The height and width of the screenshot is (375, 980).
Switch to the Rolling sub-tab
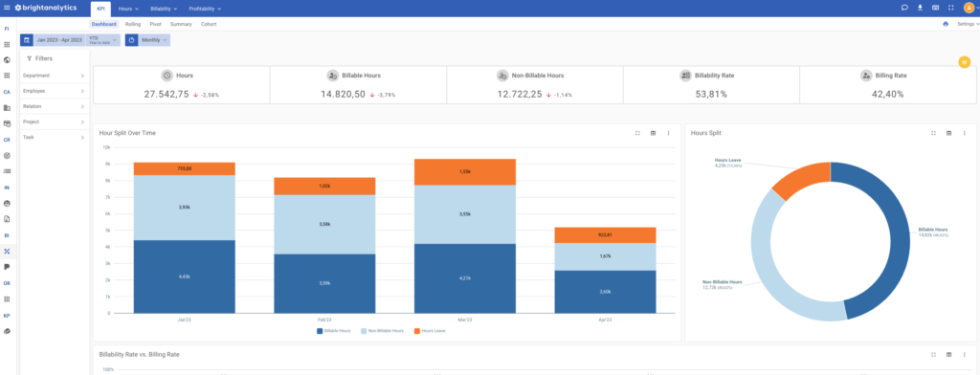coord(132,24)
